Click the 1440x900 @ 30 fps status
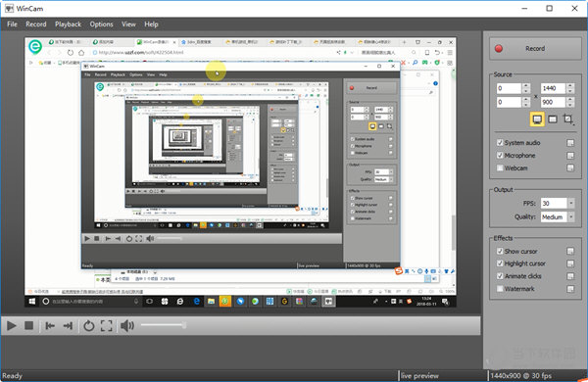 [x=521, y=375]
